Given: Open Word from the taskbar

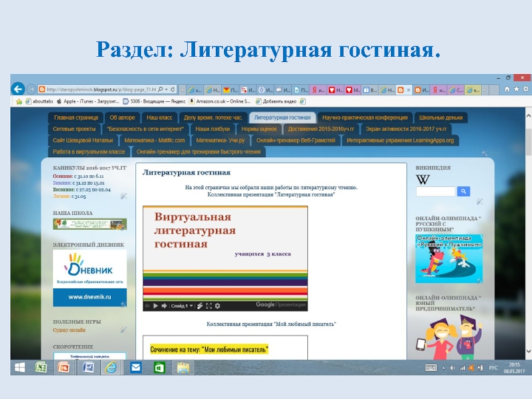Looking at the screenshot, I should 88,368.
